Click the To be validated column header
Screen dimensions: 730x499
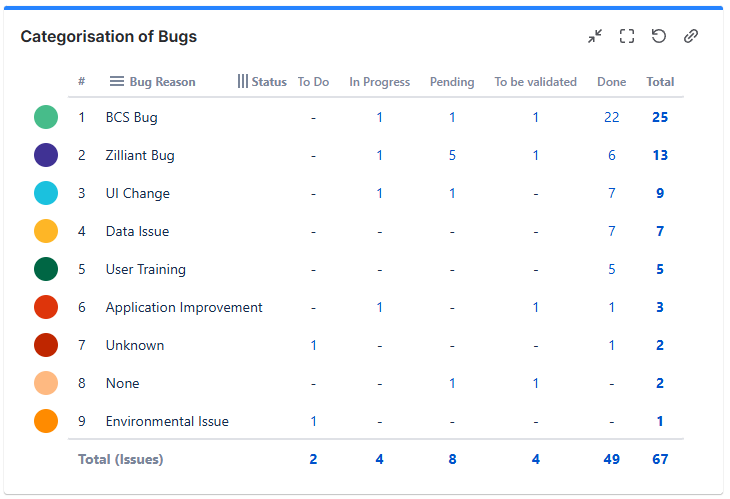535,82
